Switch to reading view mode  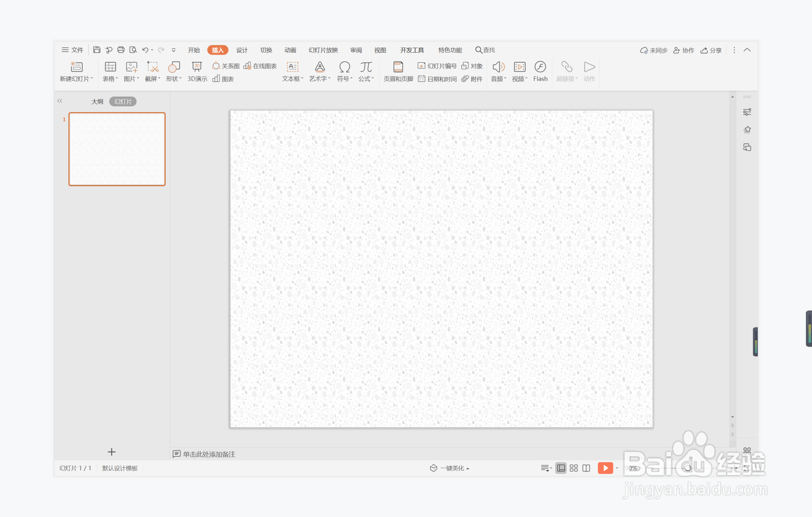point(586,468)
